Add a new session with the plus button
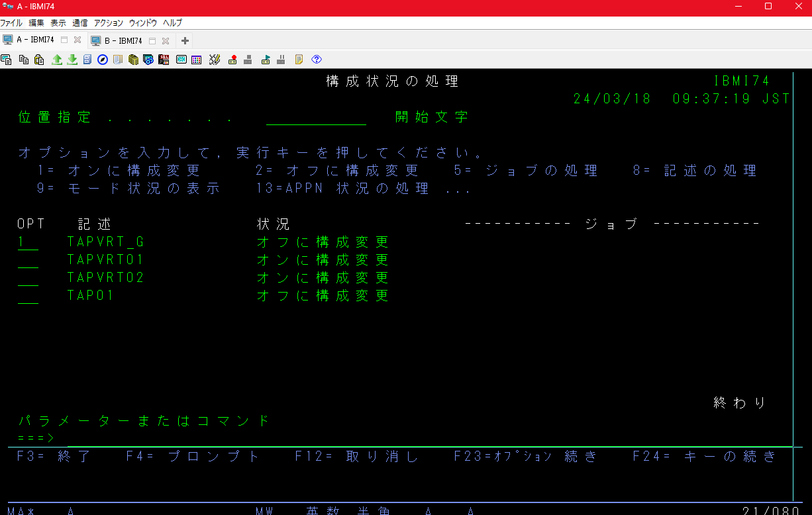This screenshot has width=812, height=515. [184, 40]
